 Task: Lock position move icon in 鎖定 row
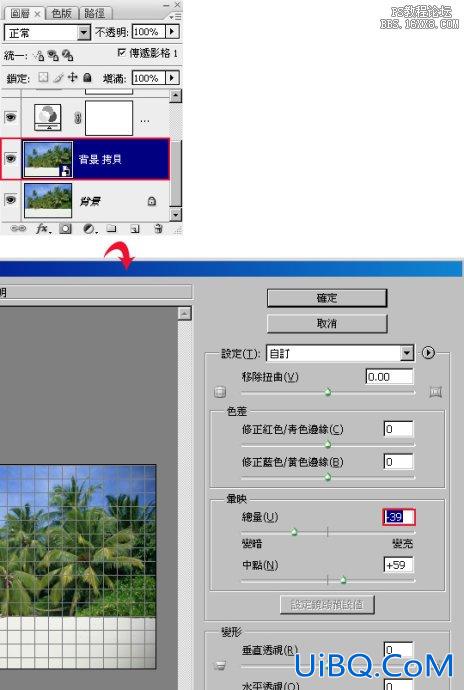coord(73,78)
